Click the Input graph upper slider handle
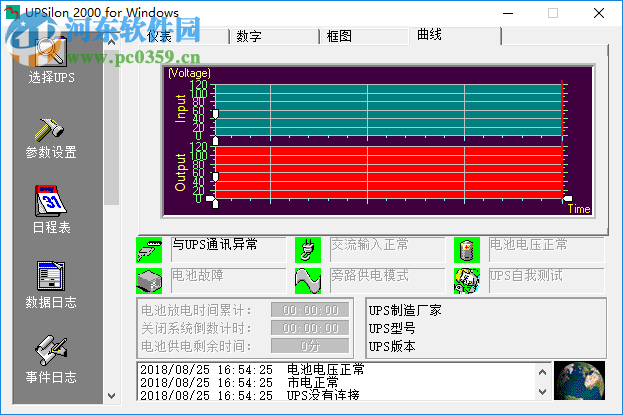The width and height of the screenshot is (623, 415). pos(215,114)
